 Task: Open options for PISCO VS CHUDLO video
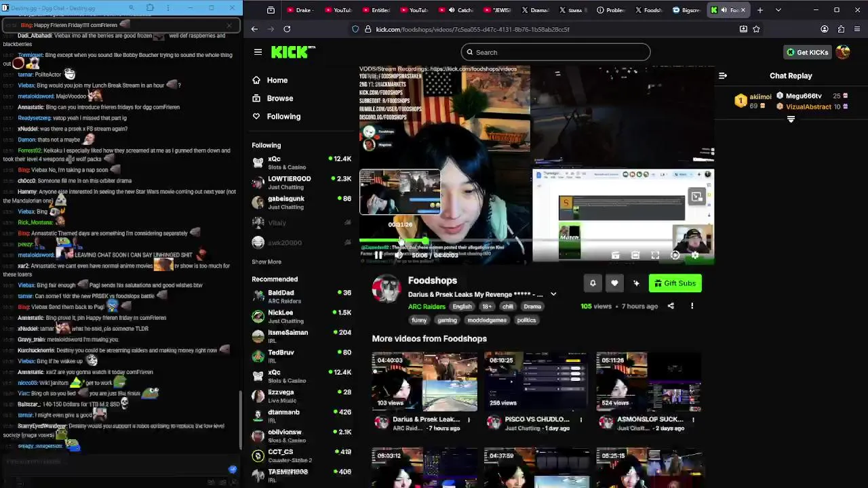[580, 420]
